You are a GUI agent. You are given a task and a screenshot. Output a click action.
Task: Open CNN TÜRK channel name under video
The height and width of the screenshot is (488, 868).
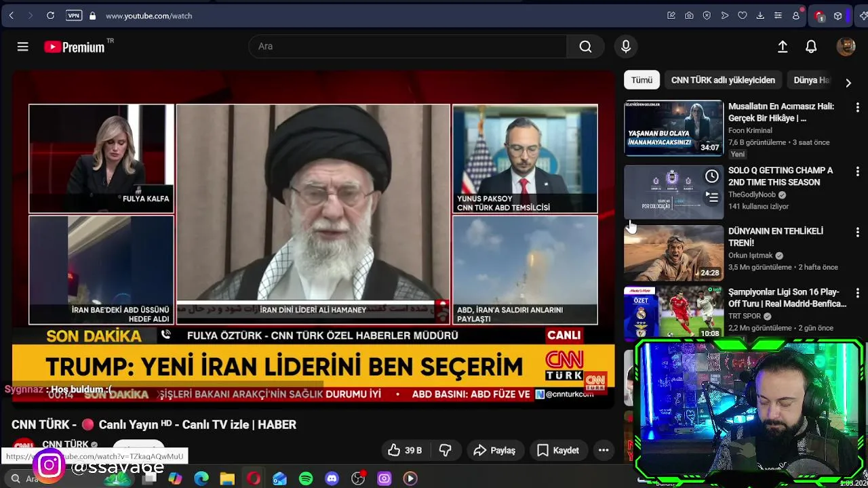(x=65, y=444)
